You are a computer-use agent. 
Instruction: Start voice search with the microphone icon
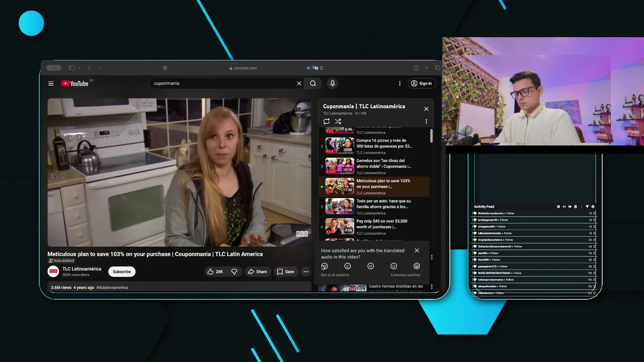[x=332, y=83]
